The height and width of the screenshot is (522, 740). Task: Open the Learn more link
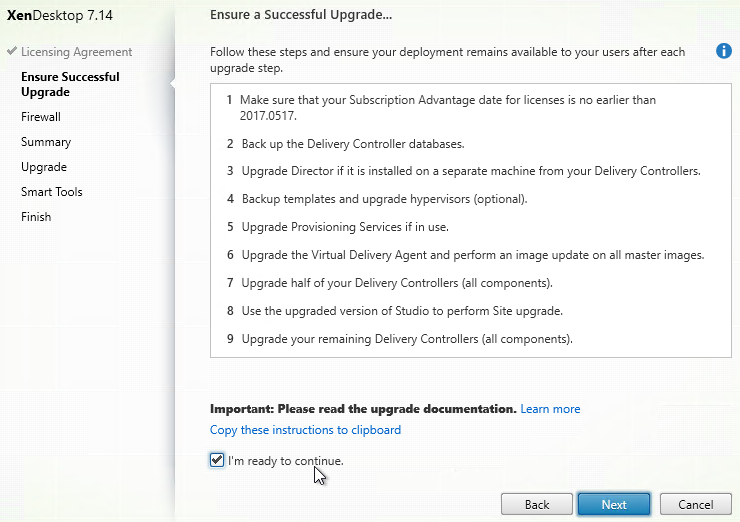click(x=550, y=409)
